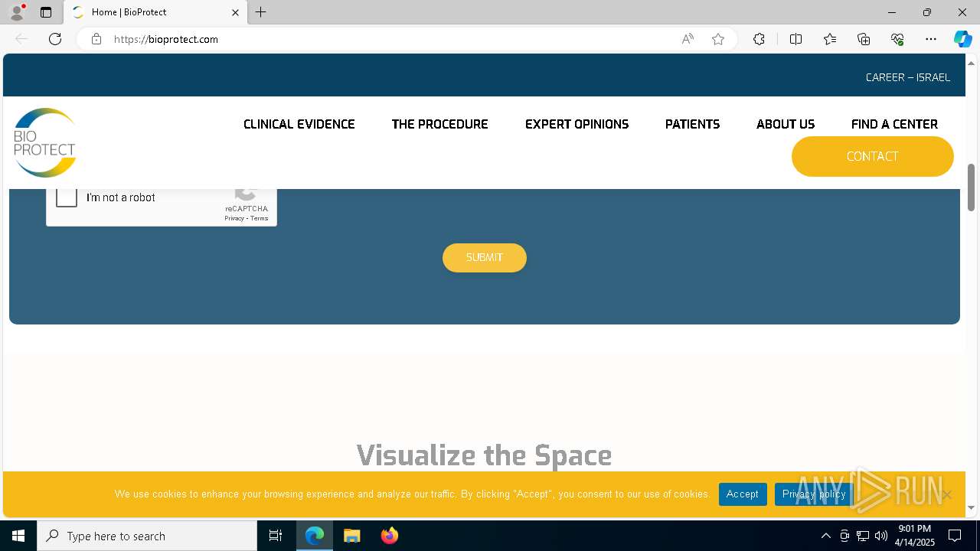Open Edge Settings and more menu
980x551 pixels.
click(x=931, y=39)
